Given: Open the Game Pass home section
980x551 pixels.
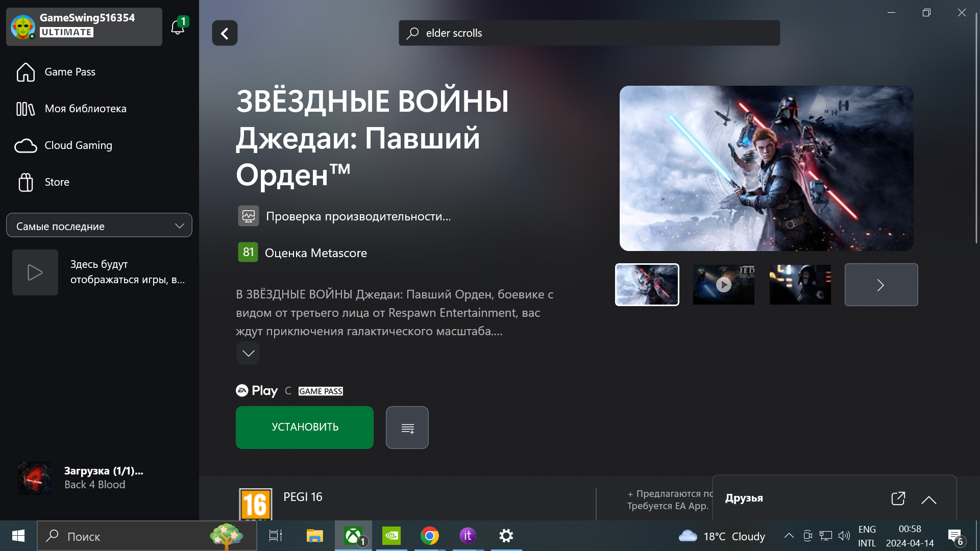Looking at the screenshot, I should click(x=70, y=72).
